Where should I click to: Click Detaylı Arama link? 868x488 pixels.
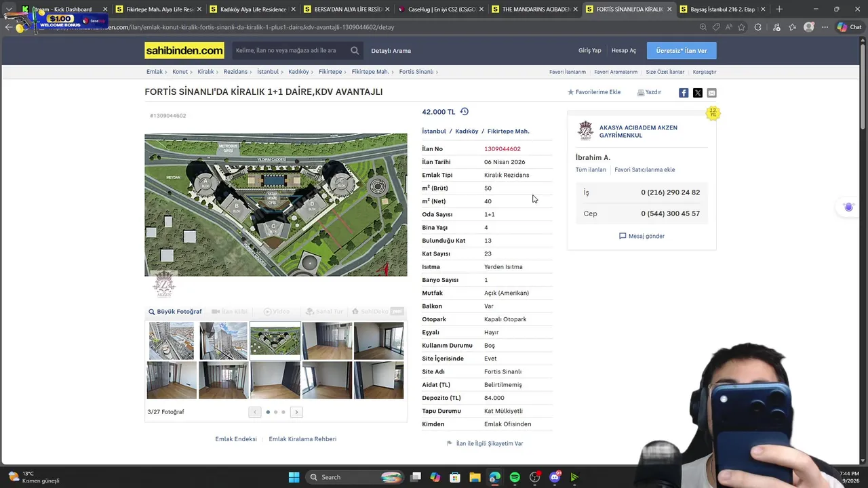point(391,51)
